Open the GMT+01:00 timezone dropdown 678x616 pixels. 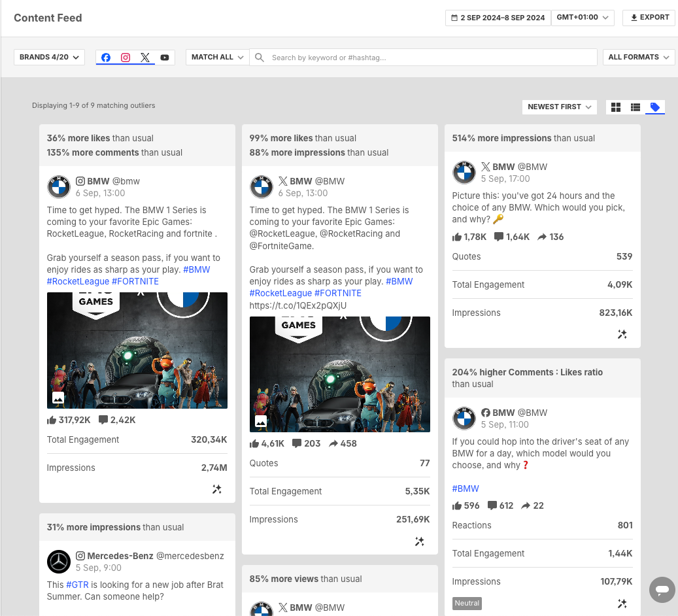(583, 18)
